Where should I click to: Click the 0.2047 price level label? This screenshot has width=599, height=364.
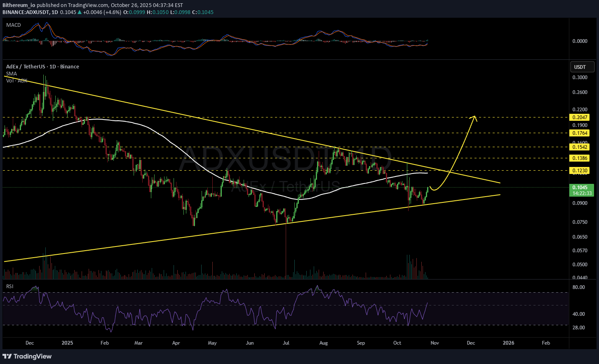point(579,117)
